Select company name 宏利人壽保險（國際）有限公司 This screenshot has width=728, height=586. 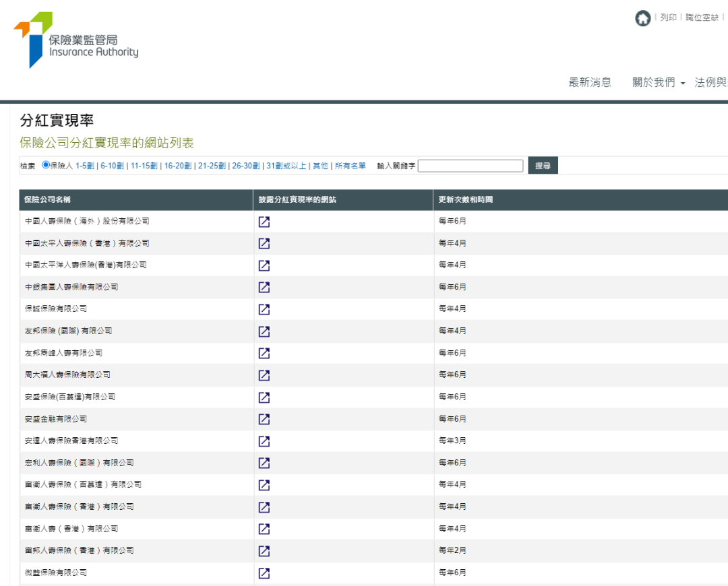(x=80, y=463)
